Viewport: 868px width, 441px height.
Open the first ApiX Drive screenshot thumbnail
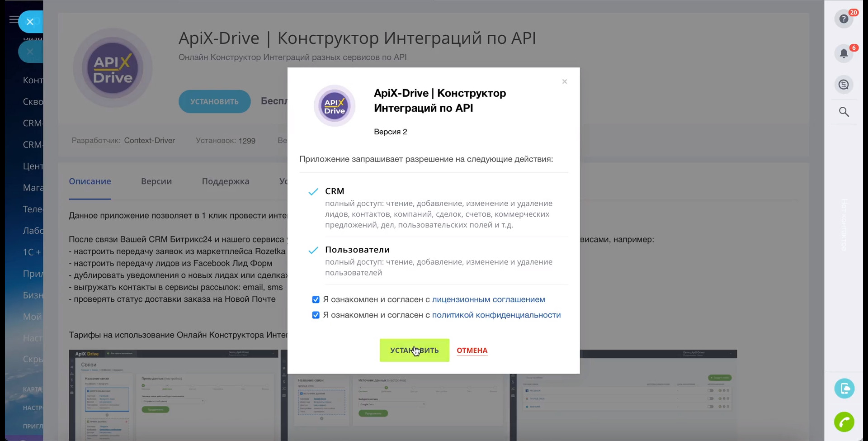point(174,395)
